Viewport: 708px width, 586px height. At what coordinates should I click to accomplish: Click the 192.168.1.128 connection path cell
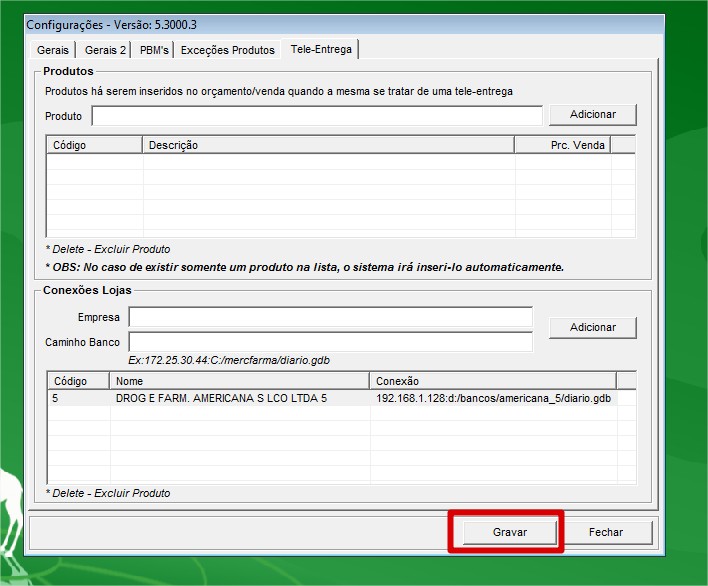492,398
